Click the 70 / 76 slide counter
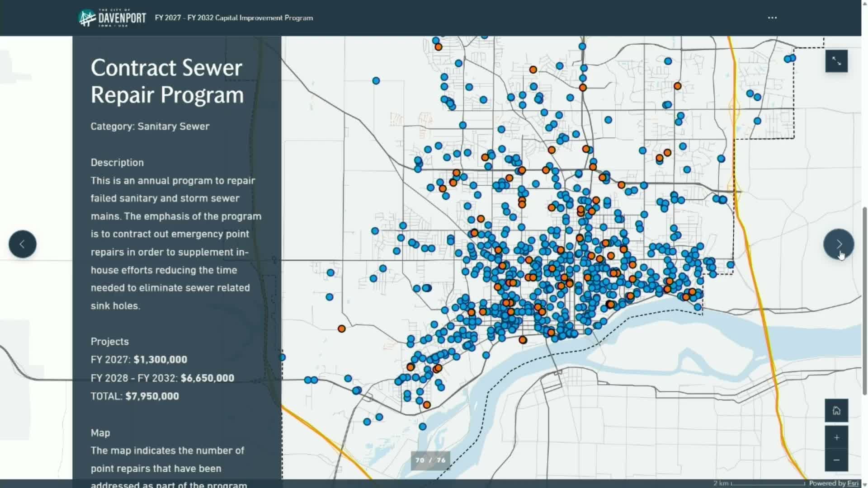Image resolution: width=868 pixels, height=488 pixels. (430, 460)
